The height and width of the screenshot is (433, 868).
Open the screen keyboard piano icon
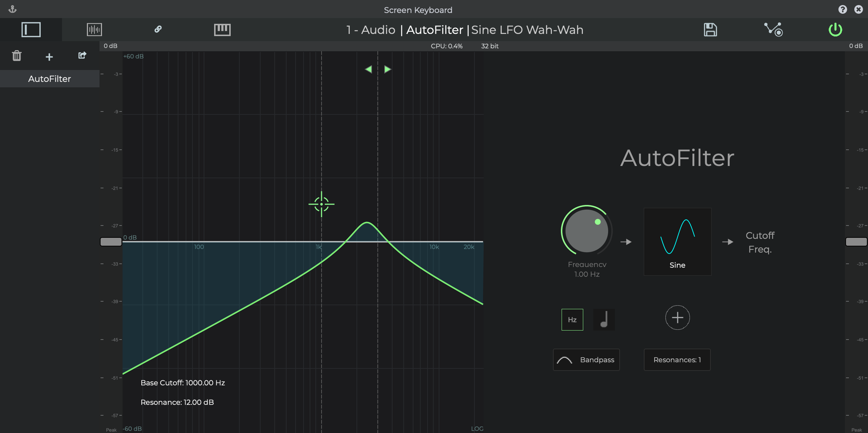coord(222,30)
